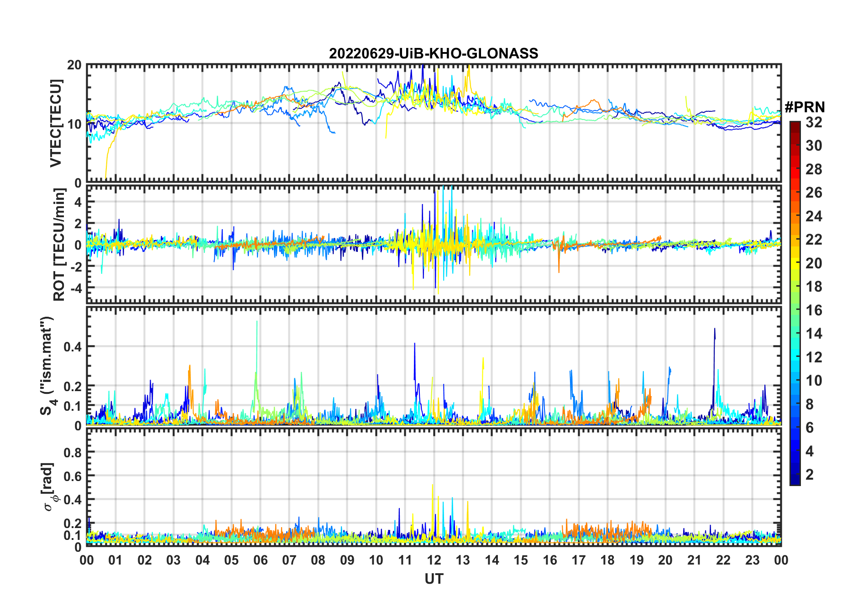The image size is (868, 607).
Task: Click colorbar tick label 24
Action: coord(814,216)
